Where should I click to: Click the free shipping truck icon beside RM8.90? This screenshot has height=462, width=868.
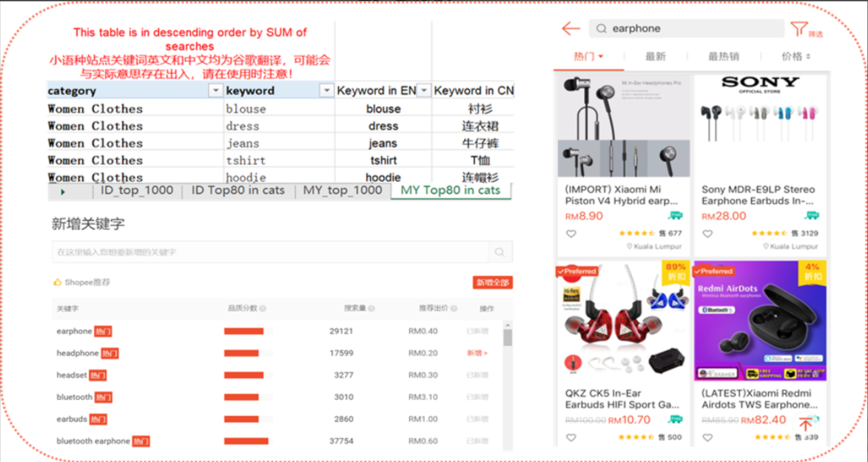click(676, 216)
